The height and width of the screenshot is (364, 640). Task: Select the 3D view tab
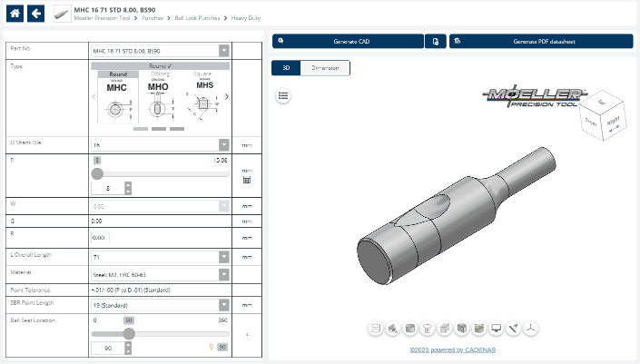pos(286,68)
